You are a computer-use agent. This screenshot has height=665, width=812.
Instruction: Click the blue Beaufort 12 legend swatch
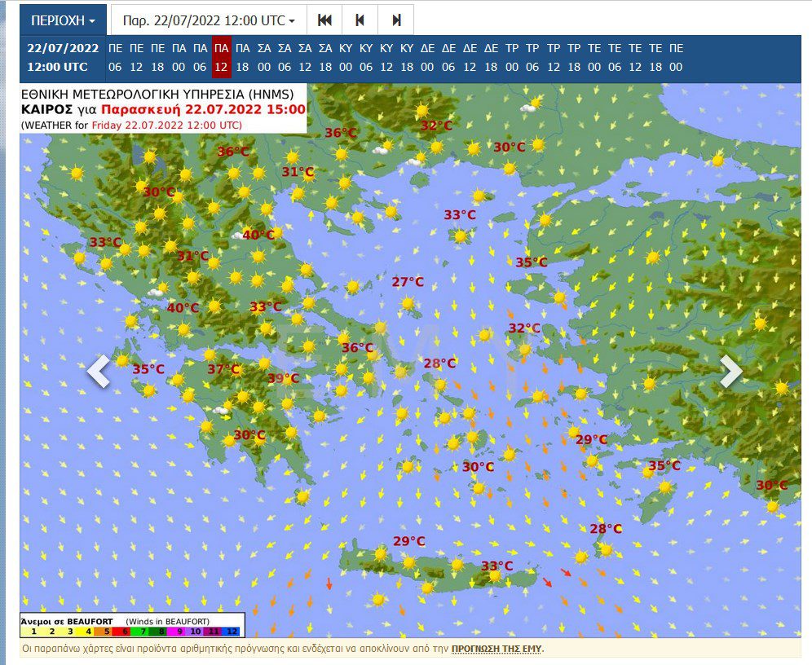coord(232,631)
